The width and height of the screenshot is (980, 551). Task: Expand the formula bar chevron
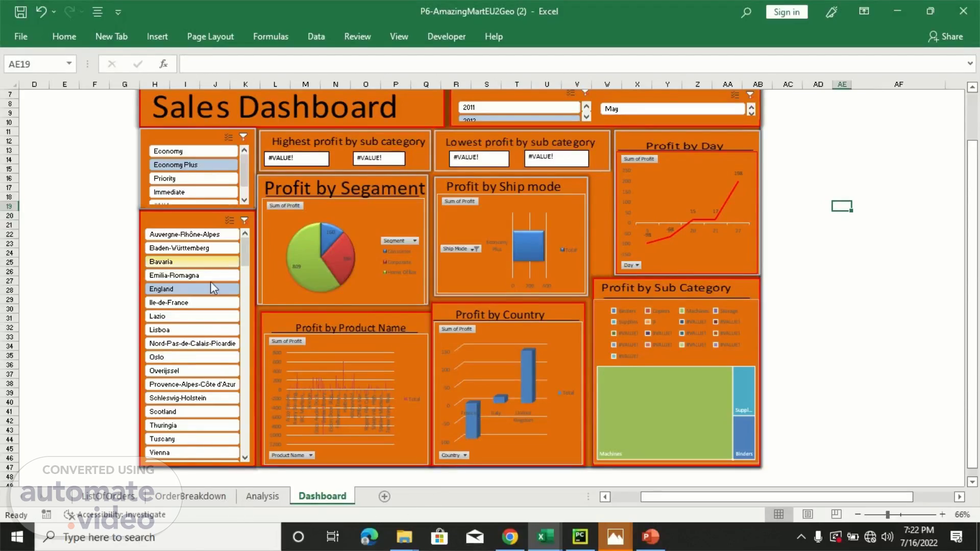click(x=970, y=63)
